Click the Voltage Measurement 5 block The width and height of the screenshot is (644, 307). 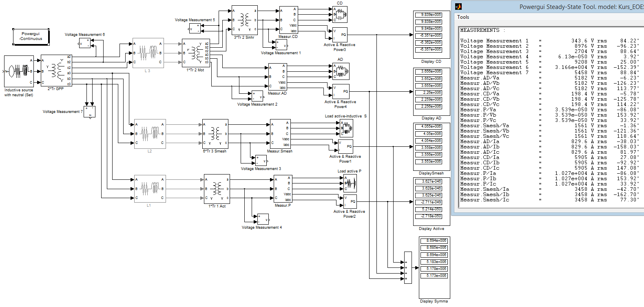point(195,28)
